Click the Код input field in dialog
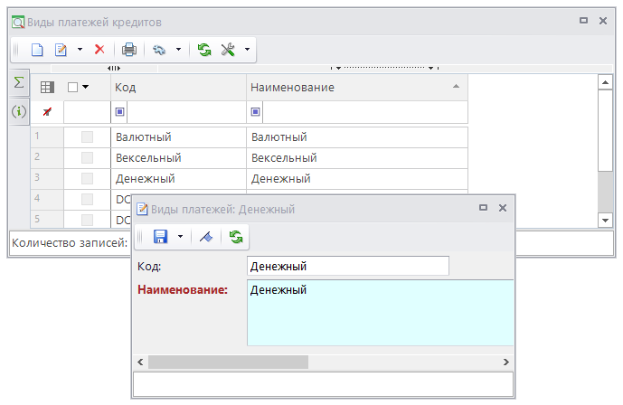 347,266
